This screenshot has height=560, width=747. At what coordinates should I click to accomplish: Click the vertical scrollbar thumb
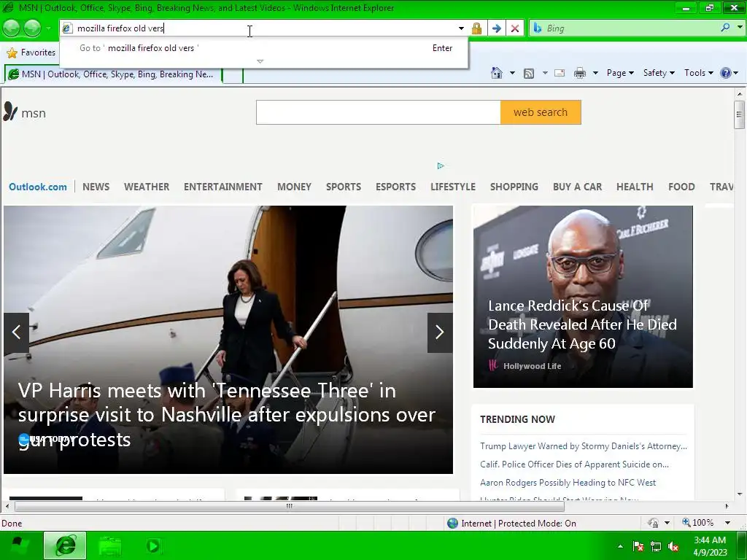click(x=739, y=114)
